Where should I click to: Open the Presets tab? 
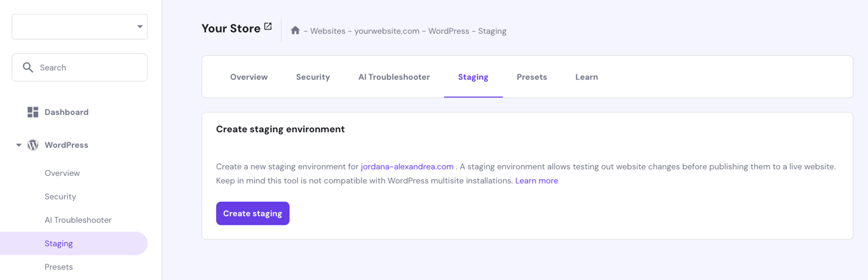tap(532, 77)
